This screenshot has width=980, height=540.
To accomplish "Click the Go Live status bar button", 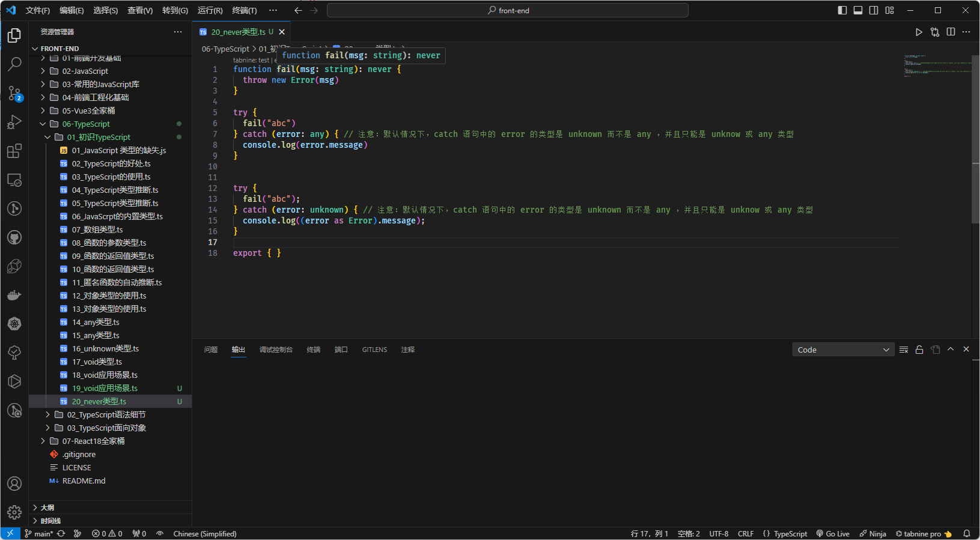I will [x=833, y=533].
